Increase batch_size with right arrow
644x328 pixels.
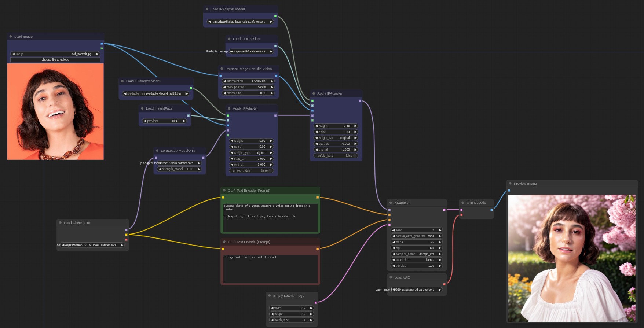click(x=311, y=320)
